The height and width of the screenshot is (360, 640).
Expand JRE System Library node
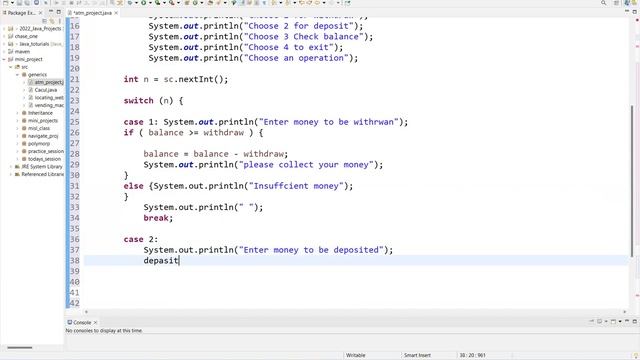click(x=11, y=167)
